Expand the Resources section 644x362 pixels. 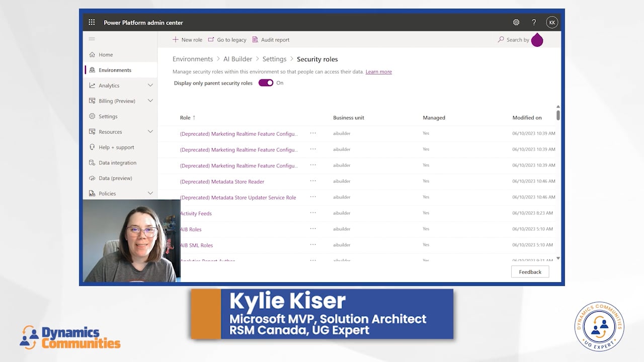(x=149, y=132)
